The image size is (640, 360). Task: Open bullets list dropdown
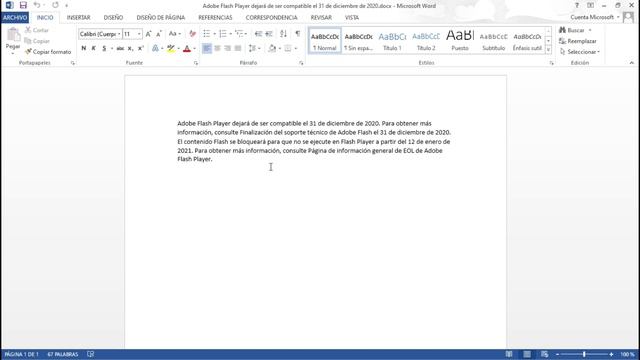(x=215, y=34)
